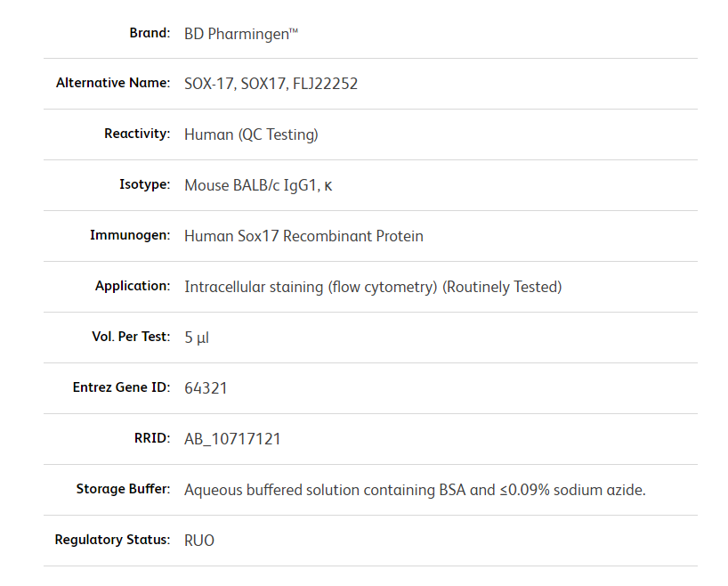Click the Reactivity label
728x586 pixels.
click(136, 134)
